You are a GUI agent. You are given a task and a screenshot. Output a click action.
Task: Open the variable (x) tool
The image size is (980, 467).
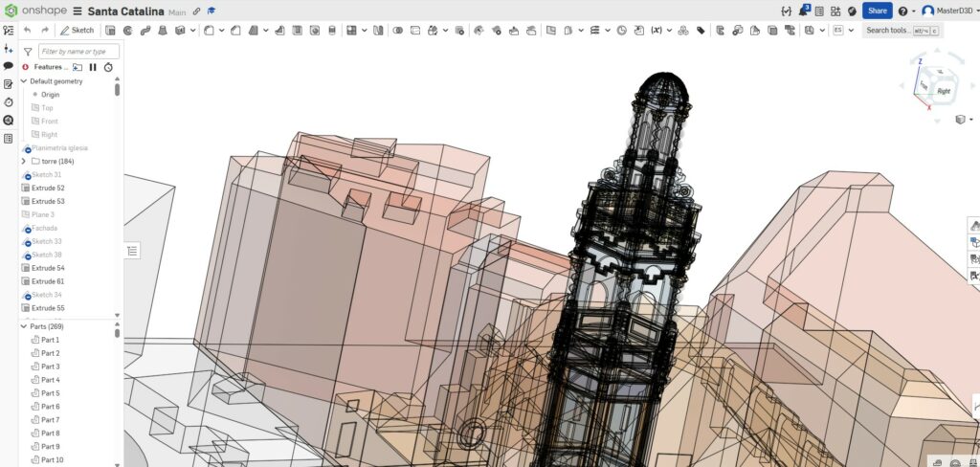pos(657,30)
